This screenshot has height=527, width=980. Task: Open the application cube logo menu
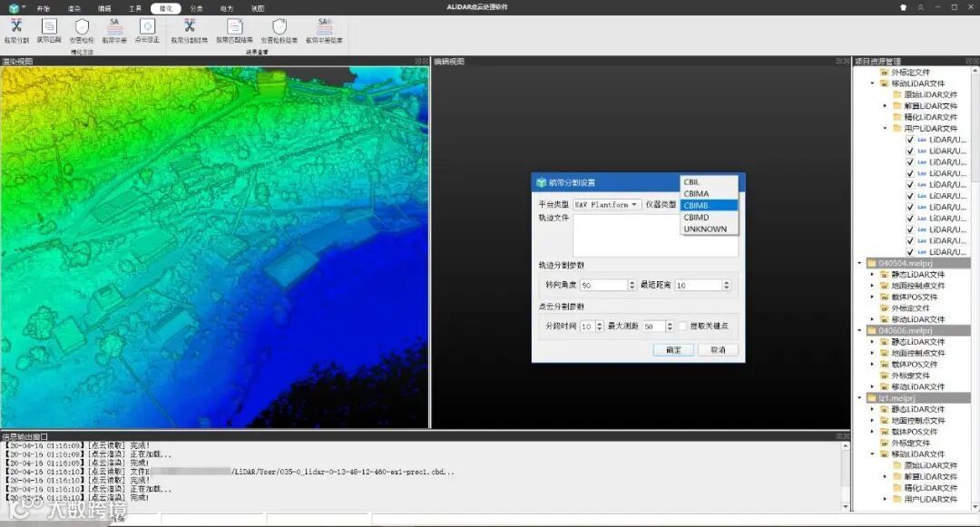(14, 8)
